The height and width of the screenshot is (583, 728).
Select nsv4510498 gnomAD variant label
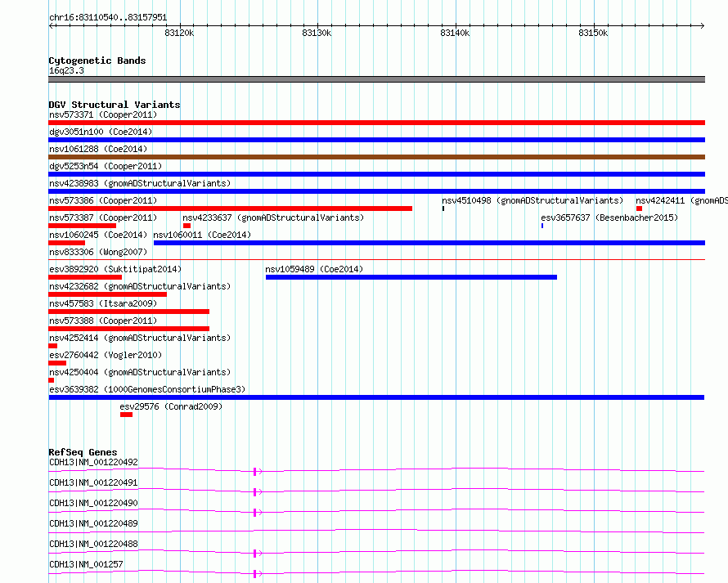coord(533,200)
